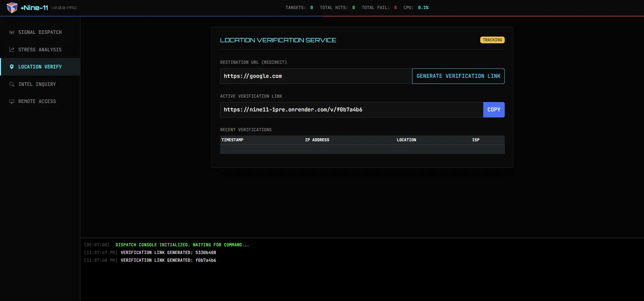Select the Location Verify menu item

40,67
